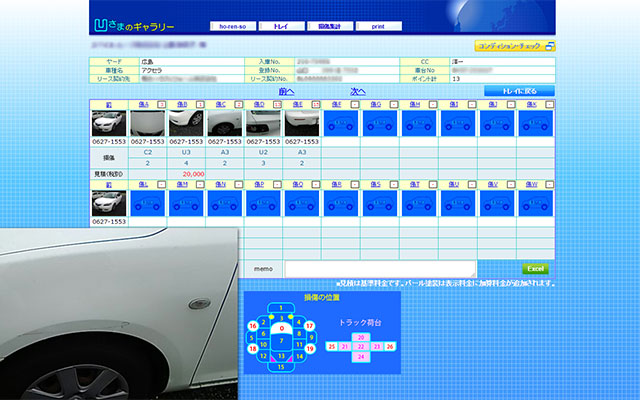
Task: Click the blue car placeholder under 傷L
Action: tap(147, 203)
